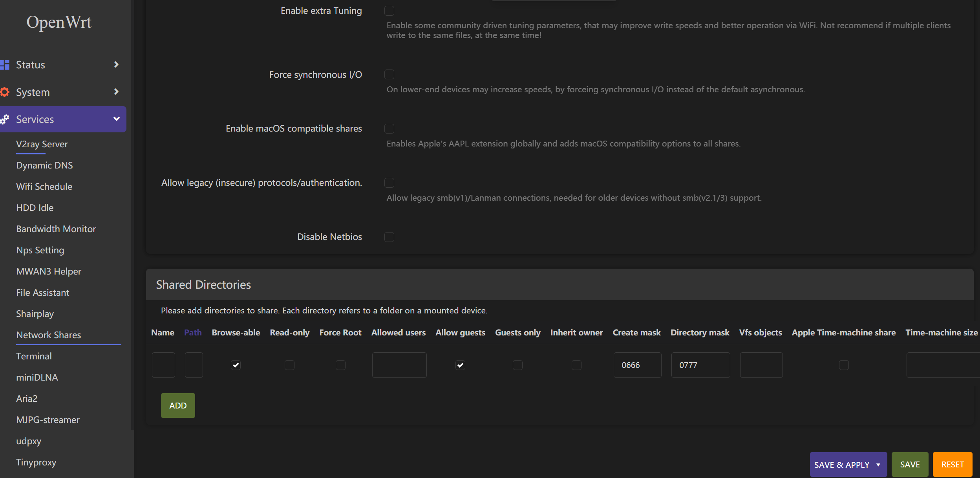Toggle Disable Netbios checkbox
The height and width of the screenshot is (478, 980).
tap(389, 237)
